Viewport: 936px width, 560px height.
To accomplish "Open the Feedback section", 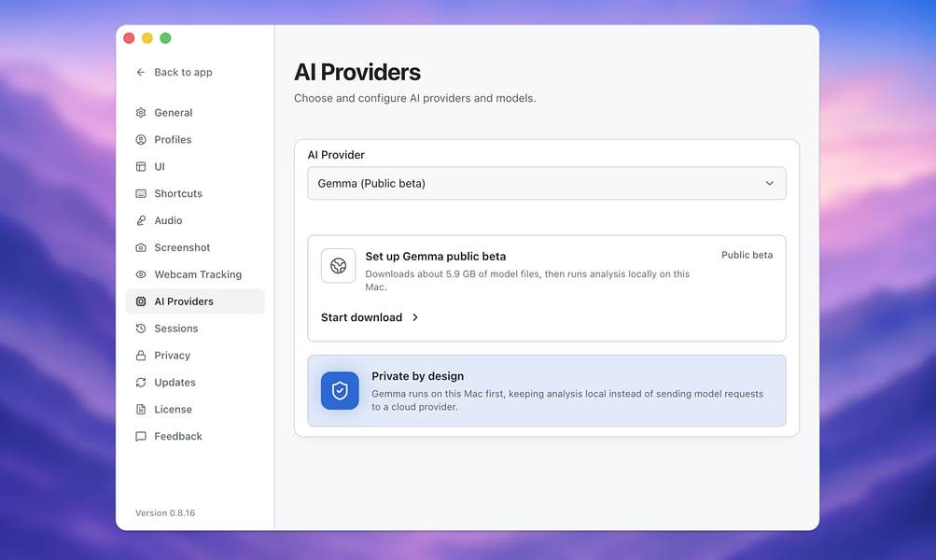I will coord(195,437).
